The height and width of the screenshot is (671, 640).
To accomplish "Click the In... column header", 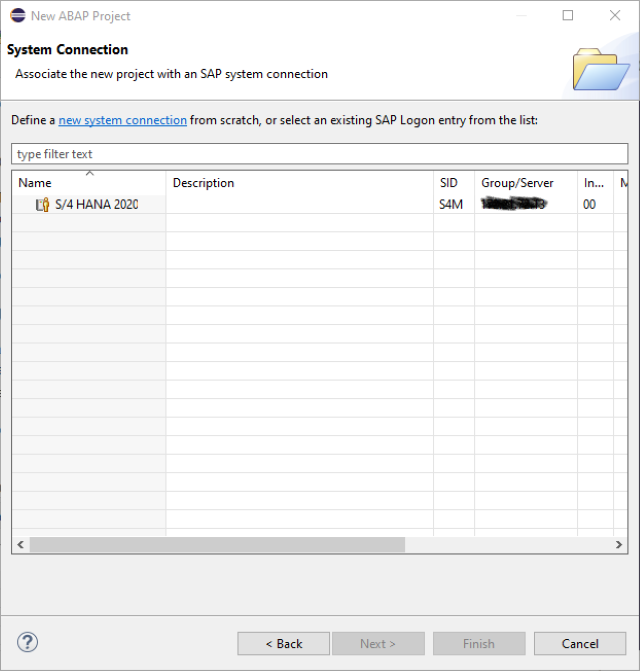I will [x=596, y=183].
